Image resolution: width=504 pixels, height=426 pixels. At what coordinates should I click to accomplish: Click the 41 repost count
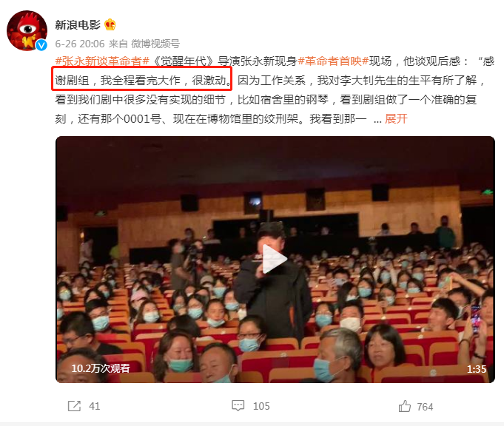pos(94,407)
